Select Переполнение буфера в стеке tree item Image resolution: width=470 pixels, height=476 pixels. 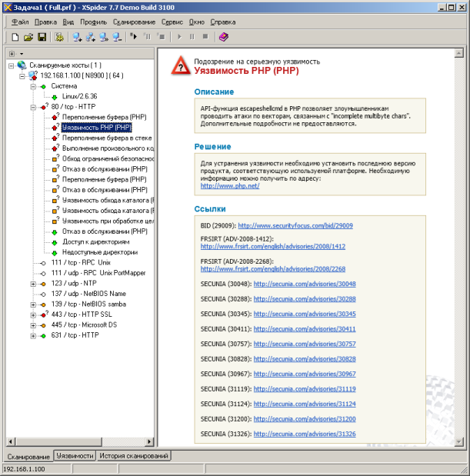tap(107, 138)
